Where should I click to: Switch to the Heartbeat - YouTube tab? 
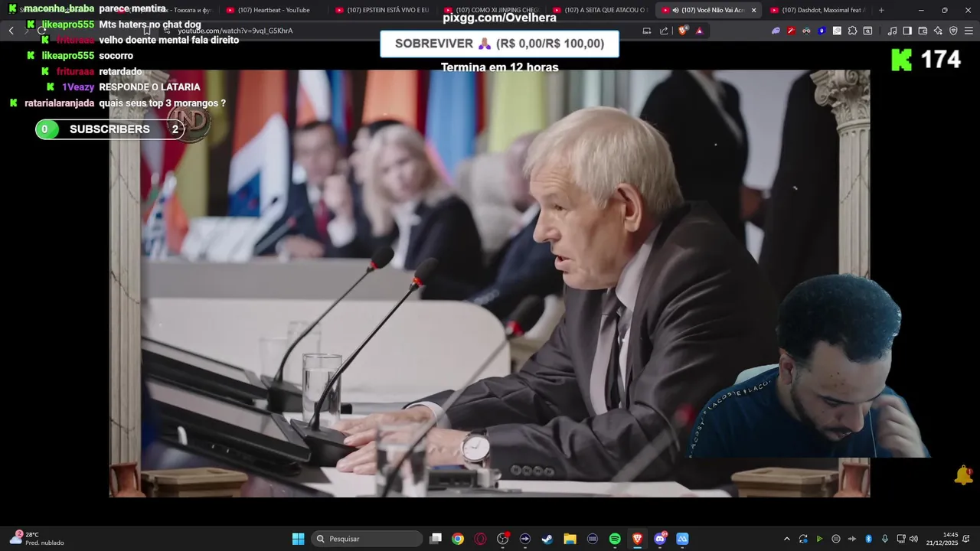coord(273,10)
